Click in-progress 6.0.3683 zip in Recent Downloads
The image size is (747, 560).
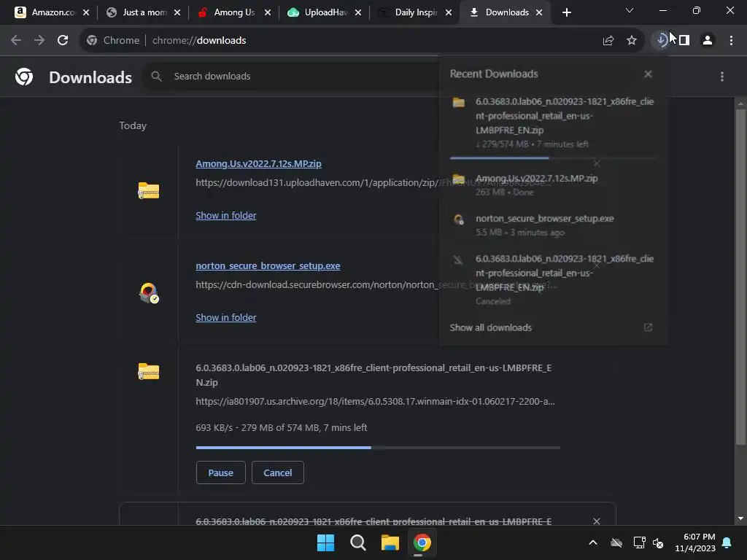[x=553, y=122]
